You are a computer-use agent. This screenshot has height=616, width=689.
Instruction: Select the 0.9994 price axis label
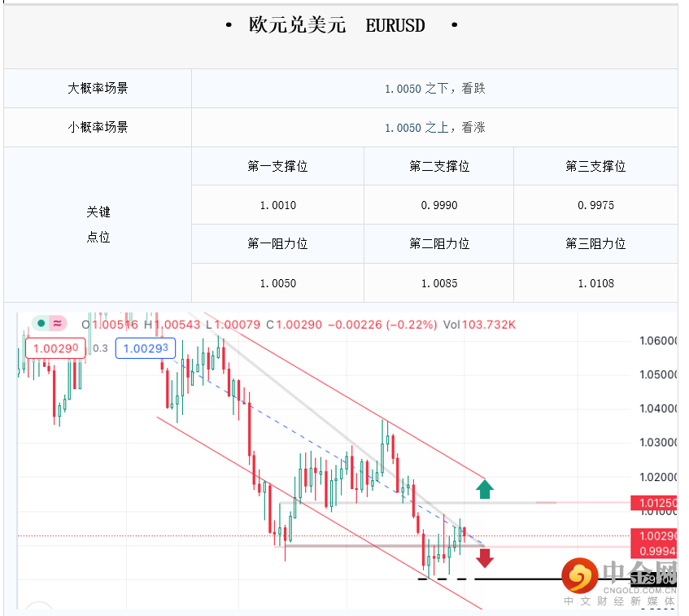[654, 552]
